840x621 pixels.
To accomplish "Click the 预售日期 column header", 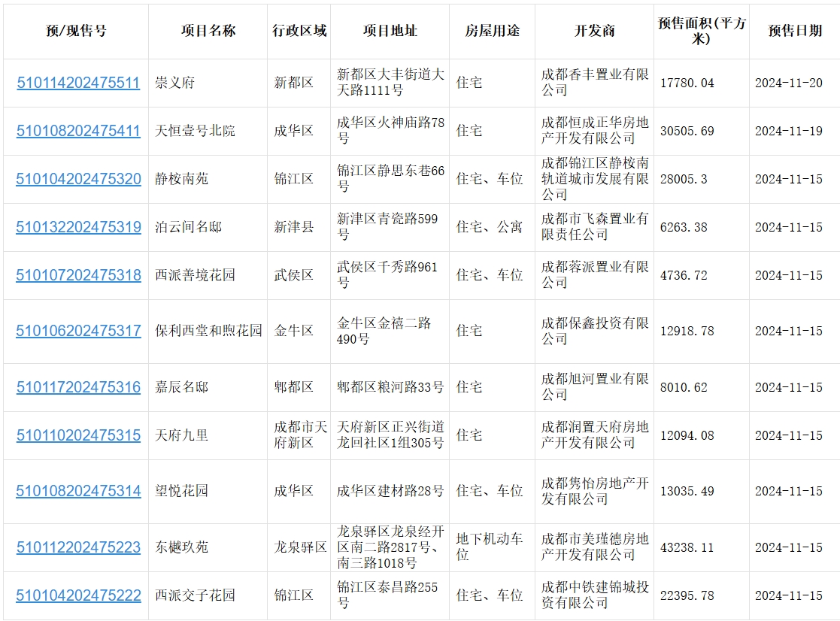I will coord(795,31).
